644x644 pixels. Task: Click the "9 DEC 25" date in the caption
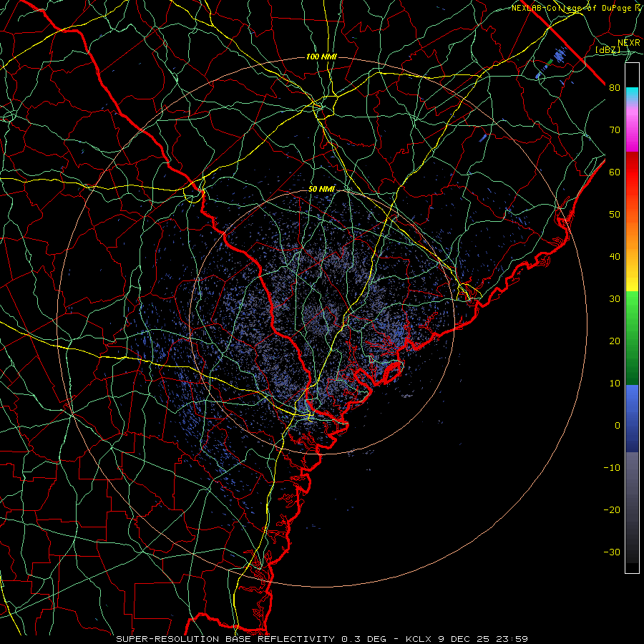coord(464,639)
